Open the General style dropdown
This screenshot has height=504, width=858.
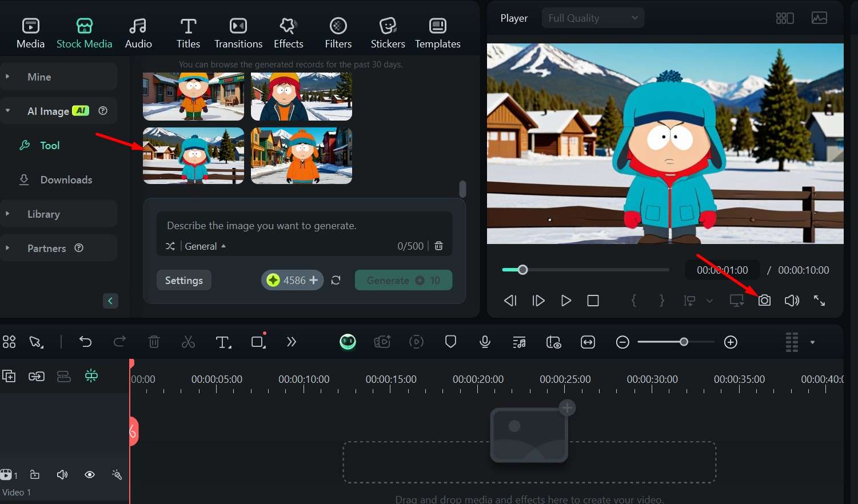(x=205, y=246)
